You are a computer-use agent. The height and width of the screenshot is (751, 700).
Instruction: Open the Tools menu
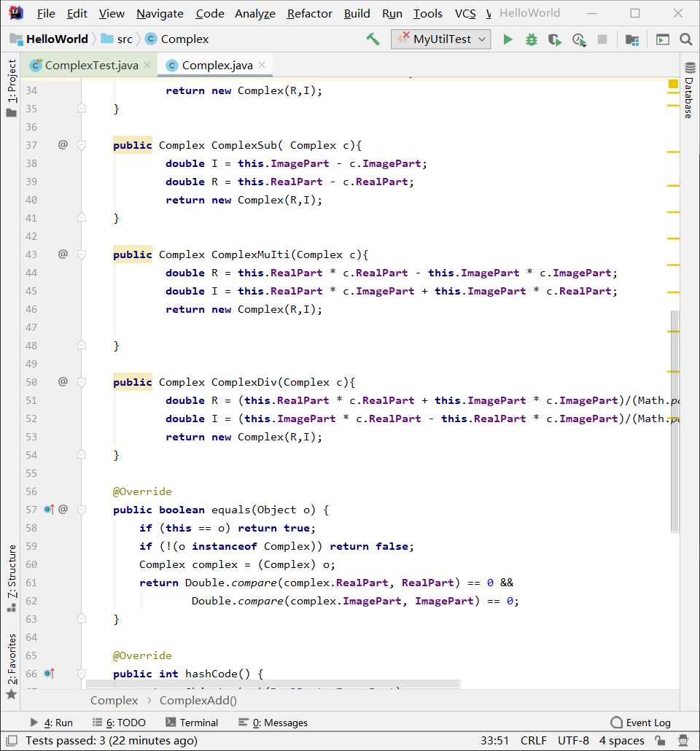[427, 13]
